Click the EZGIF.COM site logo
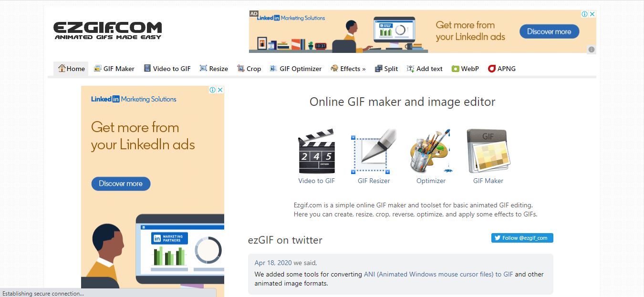The width and height of the screenshot is (644, 297). click(108, 31)
